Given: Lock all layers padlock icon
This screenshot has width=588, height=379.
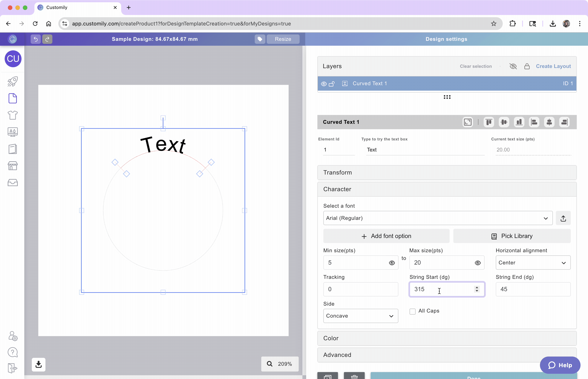Looking at the screenshot, I should pyautogui.click(x=527, y=66).
